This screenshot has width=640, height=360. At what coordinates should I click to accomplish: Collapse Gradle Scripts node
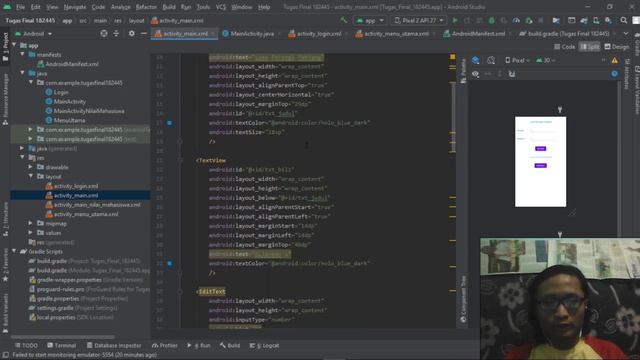click(14, 251)
